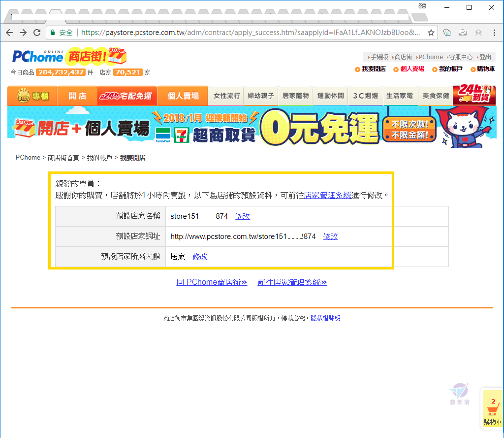Viewport: 504px width, 438px height.
Task: Reload the page with the refresh icon
Action: point(37,33)
